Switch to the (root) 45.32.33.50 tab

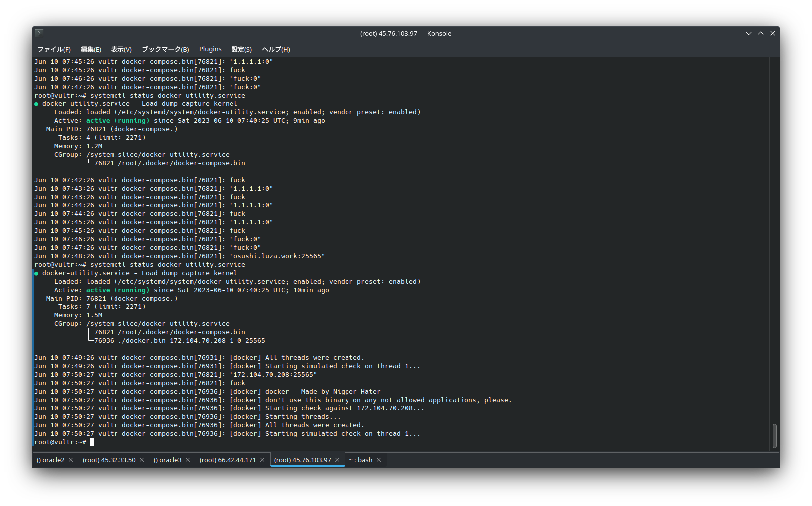tap(109, 460)
